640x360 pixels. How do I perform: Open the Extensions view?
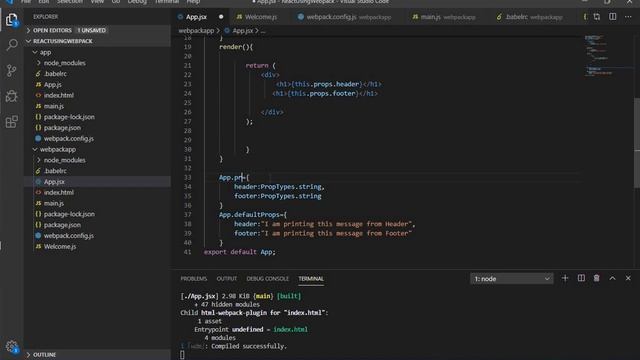11,122
